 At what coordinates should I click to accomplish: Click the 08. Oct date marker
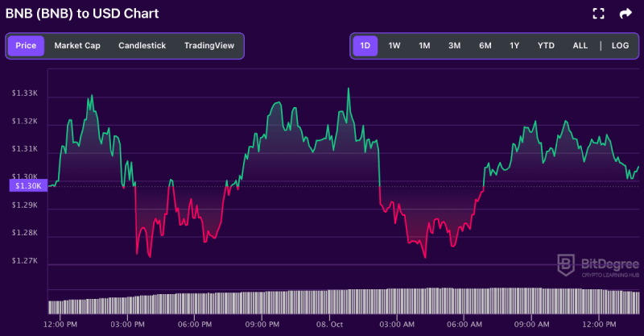332,324
